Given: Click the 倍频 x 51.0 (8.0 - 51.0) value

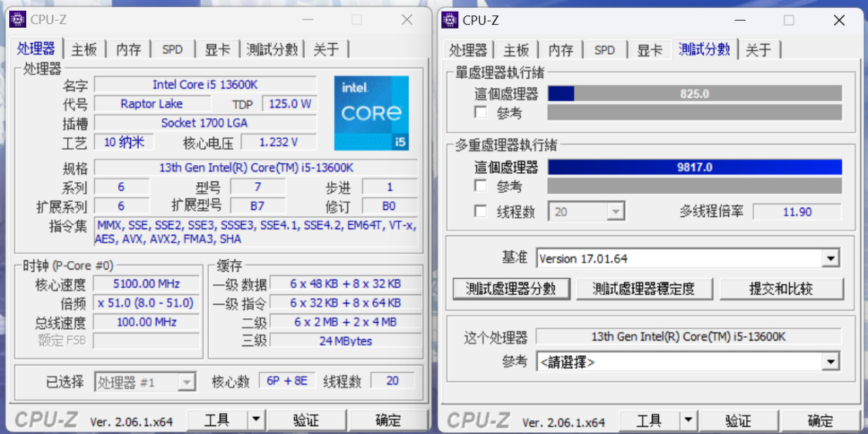Looking at the screenshot, I should (x=146, y=303).
